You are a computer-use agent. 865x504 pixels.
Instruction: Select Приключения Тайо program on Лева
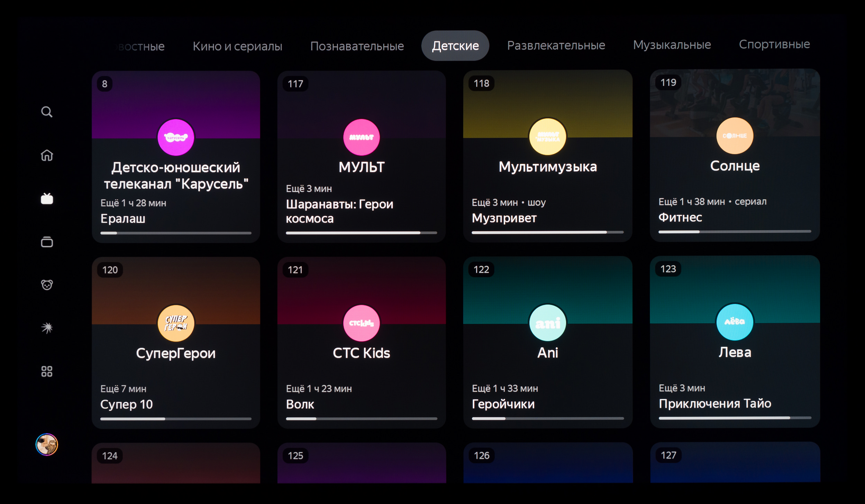click(x=714, y=403)
